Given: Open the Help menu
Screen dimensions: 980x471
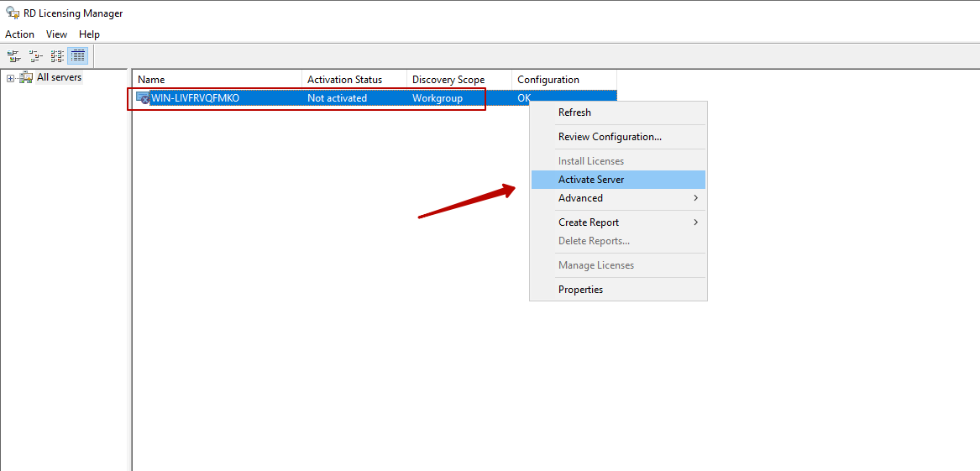Looking at the screenshot, I should 89,34.
